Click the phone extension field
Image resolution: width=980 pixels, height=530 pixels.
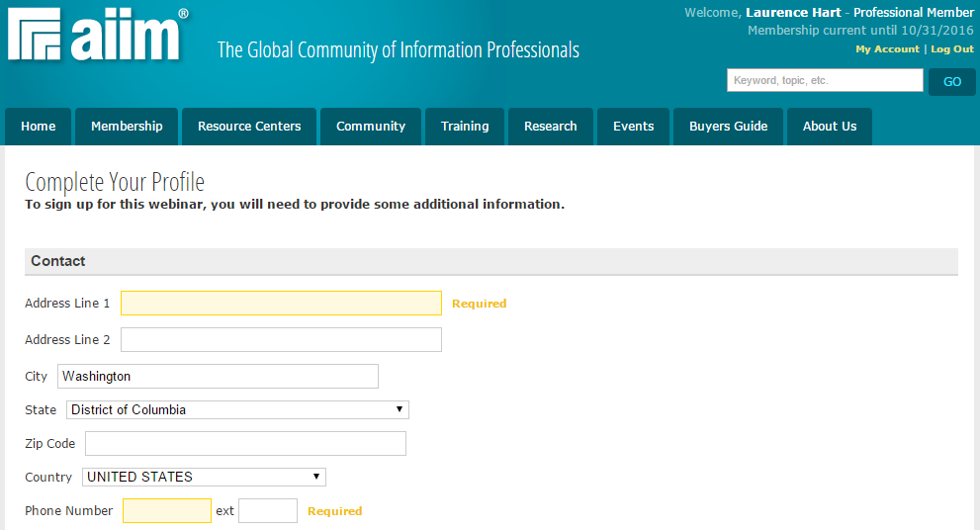[268, 511]
